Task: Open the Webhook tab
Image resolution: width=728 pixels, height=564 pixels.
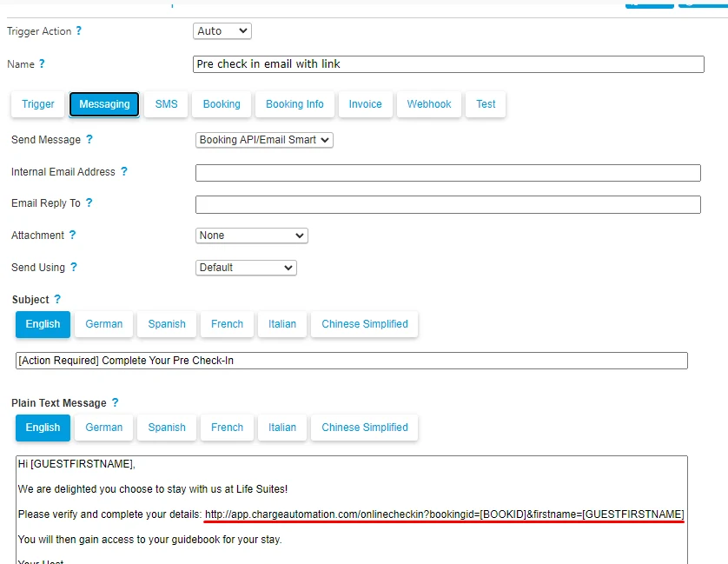Action: point(429,104)
